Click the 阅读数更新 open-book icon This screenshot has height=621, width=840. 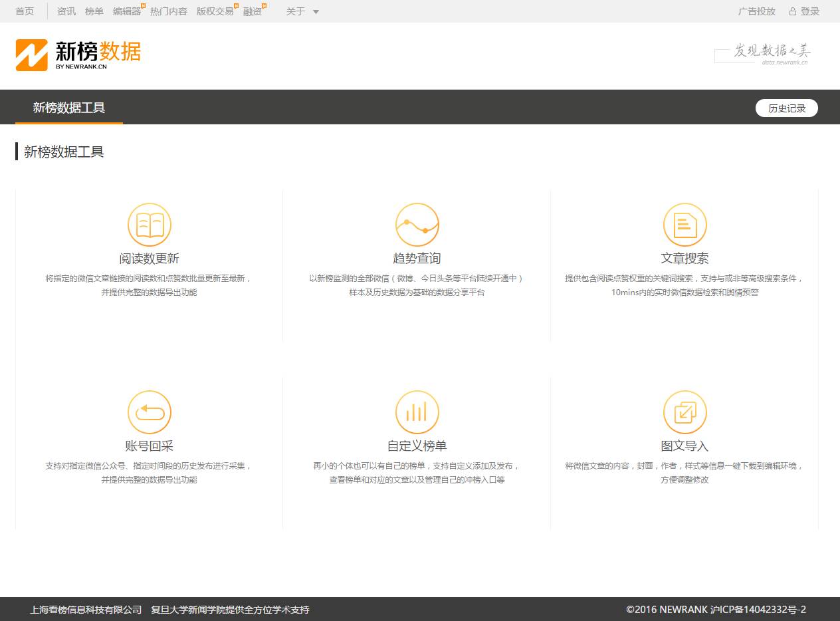click(x=150, y=225)
